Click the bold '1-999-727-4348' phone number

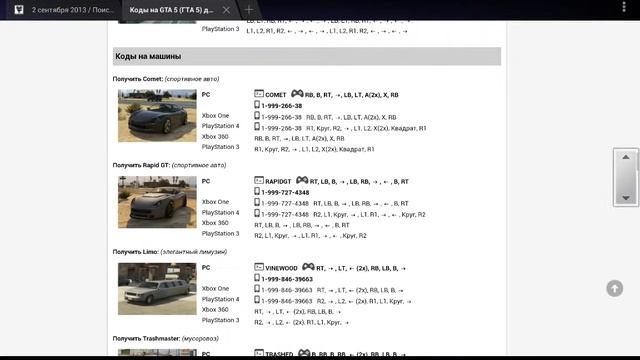[285, 192]
